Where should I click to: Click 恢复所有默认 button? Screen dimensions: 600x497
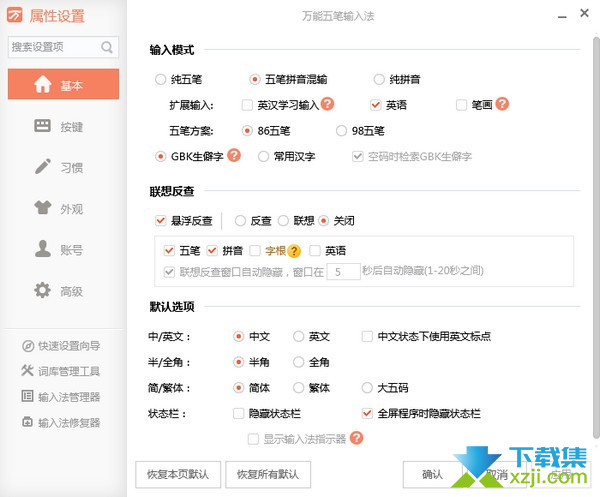click(x=268, y=474)
